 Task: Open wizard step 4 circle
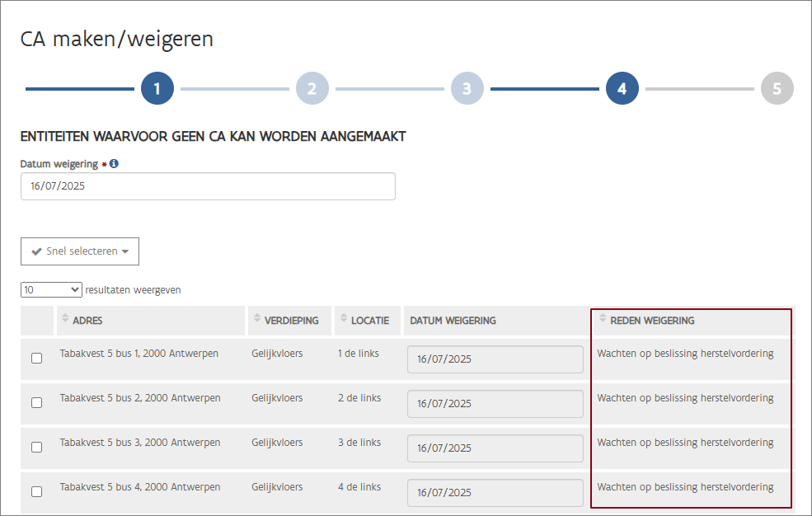622,89
